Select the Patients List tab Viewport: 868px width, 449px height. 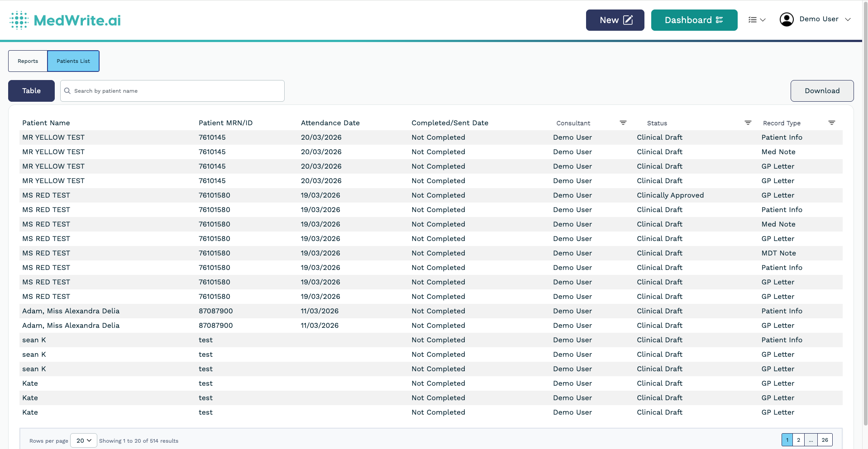73,61
